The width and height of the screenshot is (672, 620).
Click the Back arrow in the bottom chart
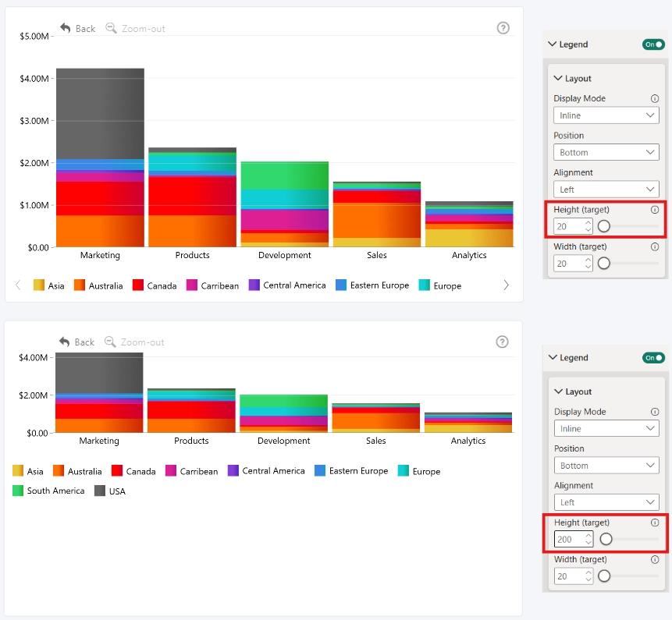point(64,342)
